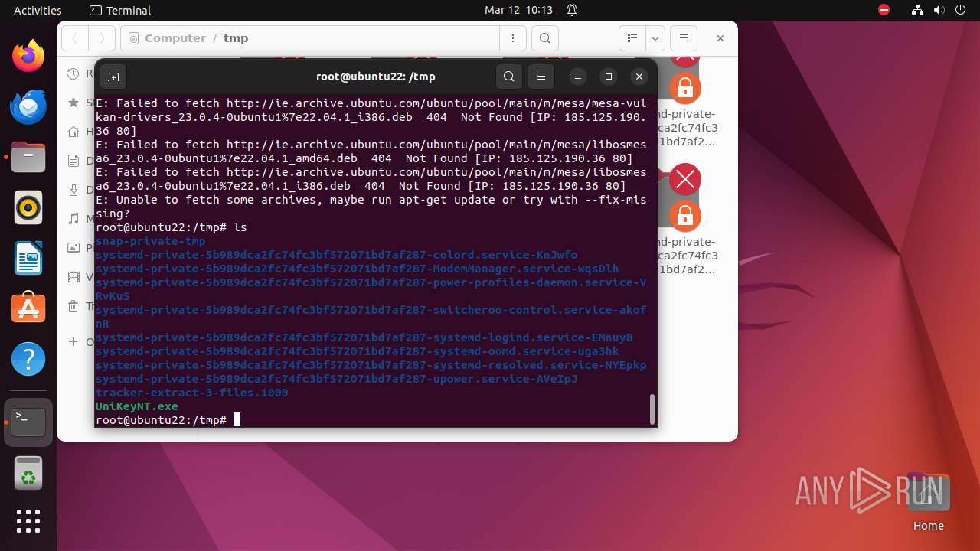Open Firefox from the dock
Screen dimensions: 980x551
(x=28, y=57)
